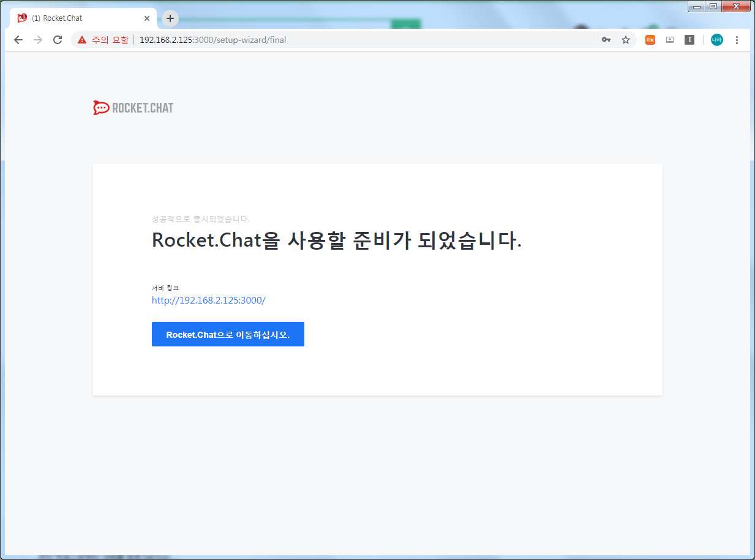Image resolution: width=755 pixels, height=560 pixels.
Task: Open the Chrome three-dot menu
Action: [x=737, y=40]
